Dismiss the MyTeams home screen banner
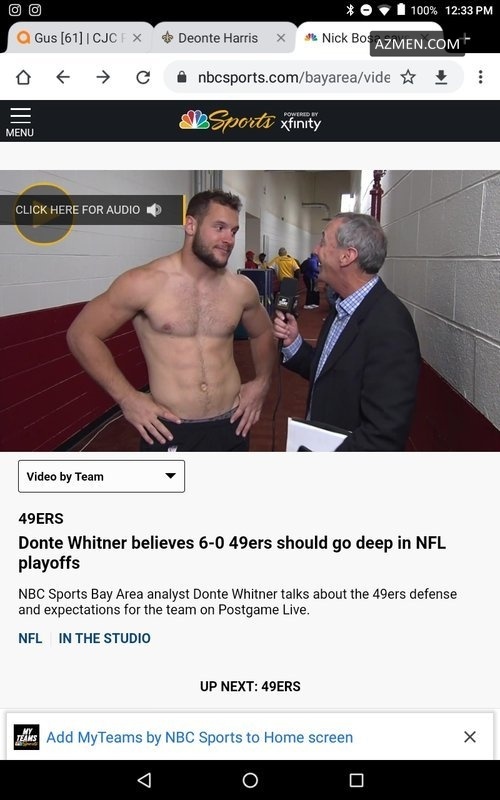Image resolution: width=500 pixels, height=800 pixels. click(x=470, y=737)
